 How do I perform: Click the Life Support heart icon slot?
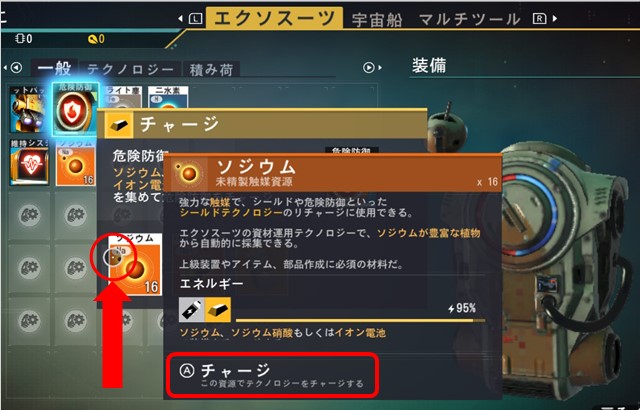coord(29,162)
